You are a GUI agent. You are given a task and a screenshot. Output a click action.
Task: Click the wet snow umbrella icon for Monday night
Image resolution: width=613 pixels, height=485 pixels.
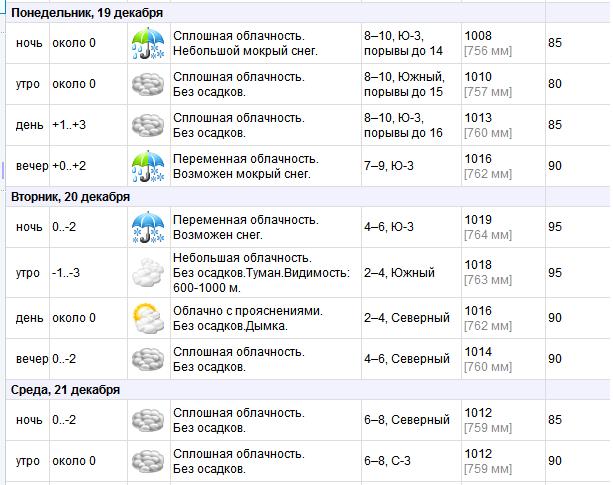coord(147,43)
